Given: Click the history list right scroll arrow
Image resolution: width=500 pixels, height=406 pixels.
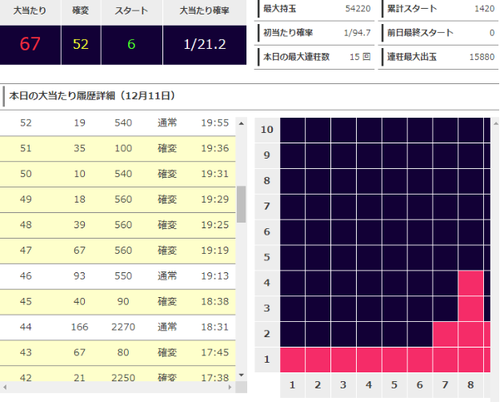Looking at the screenshot, I should [x=230, y=387].
